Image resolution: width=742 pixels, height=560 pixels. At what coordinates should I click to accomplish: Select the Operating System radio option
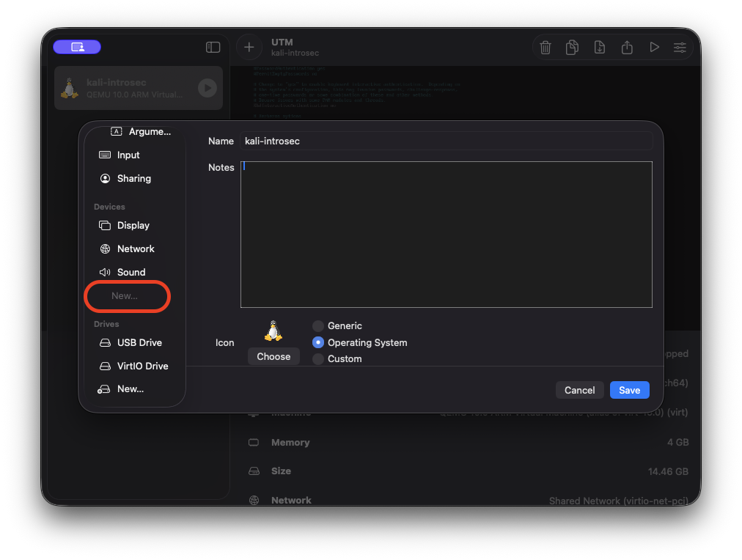point(318,342)
